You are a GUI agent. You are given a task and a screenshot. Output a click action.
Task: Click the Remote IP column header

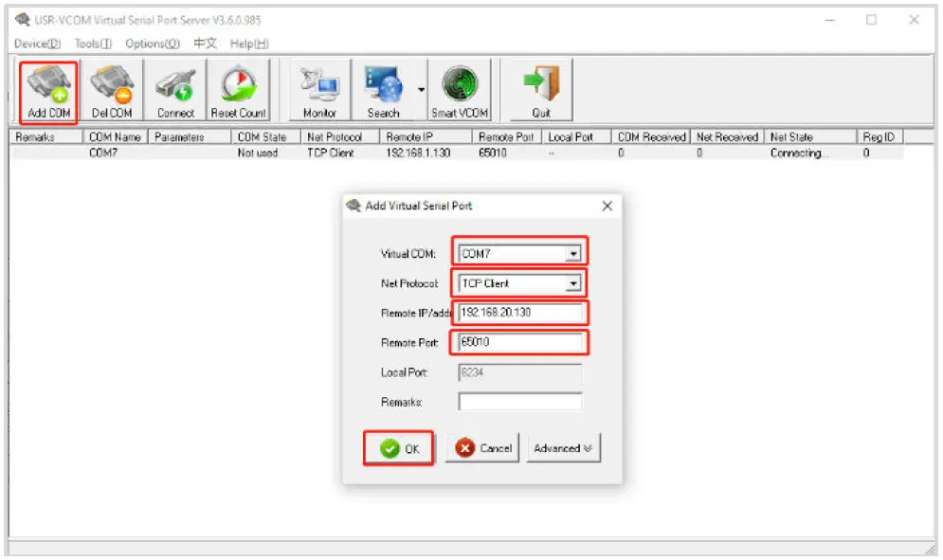426,137
